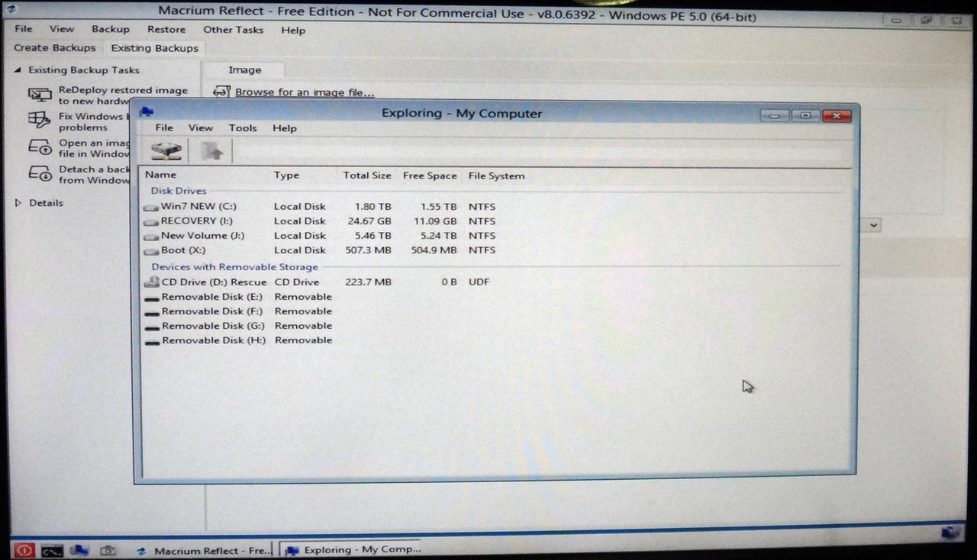This screenshot has height=560, width=977.
Task: Open the dropdown arrow in Macrium window
Action: [x=874, y=225]
